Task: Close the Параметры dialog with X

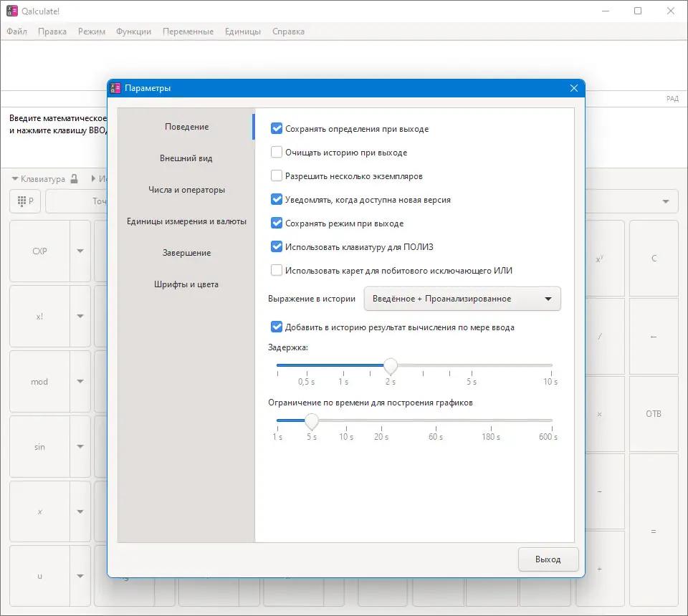Action: [x=573, y=88]
